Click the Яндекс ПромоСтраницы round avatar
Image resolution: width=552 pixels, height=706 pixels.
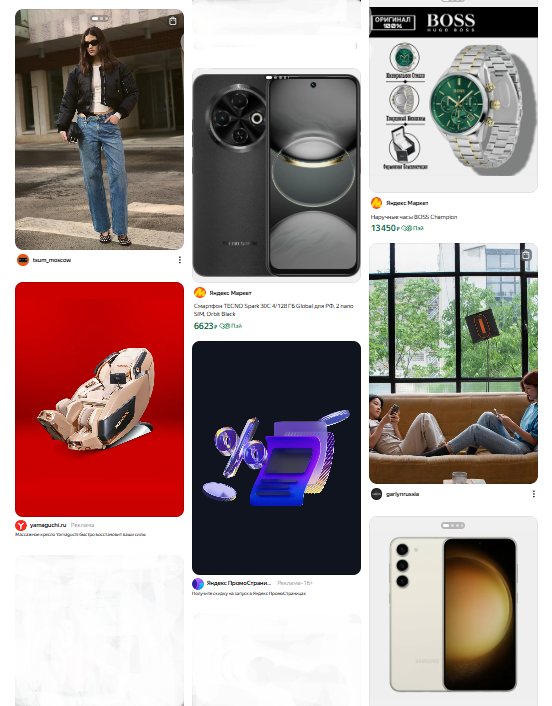click(x=198, y=584)
